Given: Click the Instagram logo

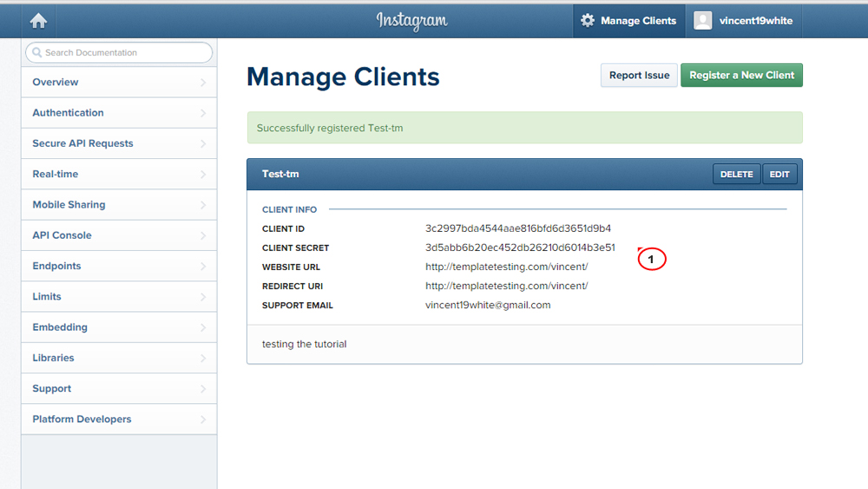Looking at the screenshot, I should point(411,21).
